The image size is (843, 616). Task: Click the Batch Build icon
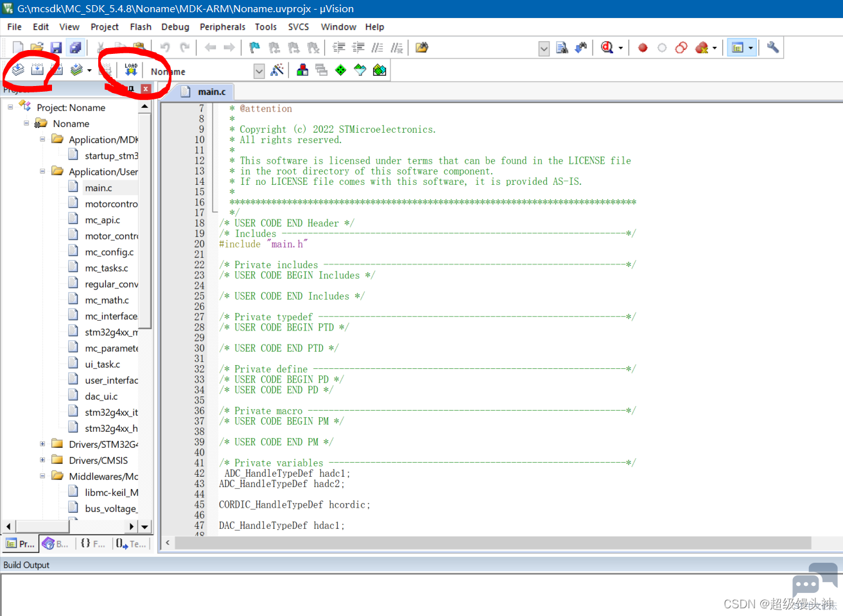[76, 70]
